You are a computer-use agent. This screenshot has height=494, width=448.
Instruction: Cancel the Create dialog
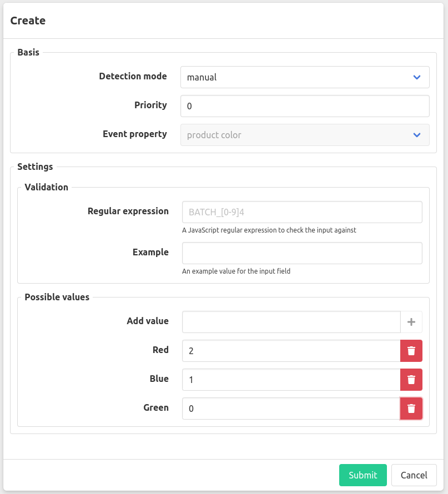coord(414,475)
